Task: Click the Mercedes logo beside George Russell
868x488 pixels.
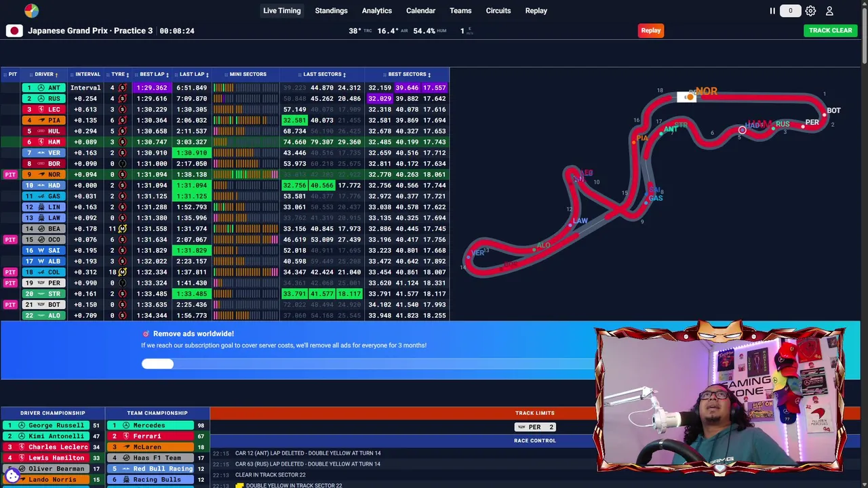Action: click(x=22, y=425)
